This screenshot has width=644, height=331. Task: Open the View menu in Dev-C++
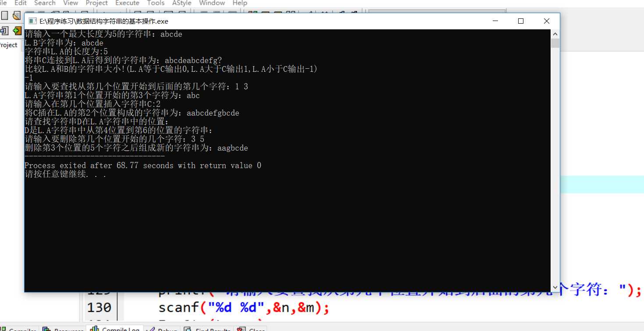[x=71, y=3]
